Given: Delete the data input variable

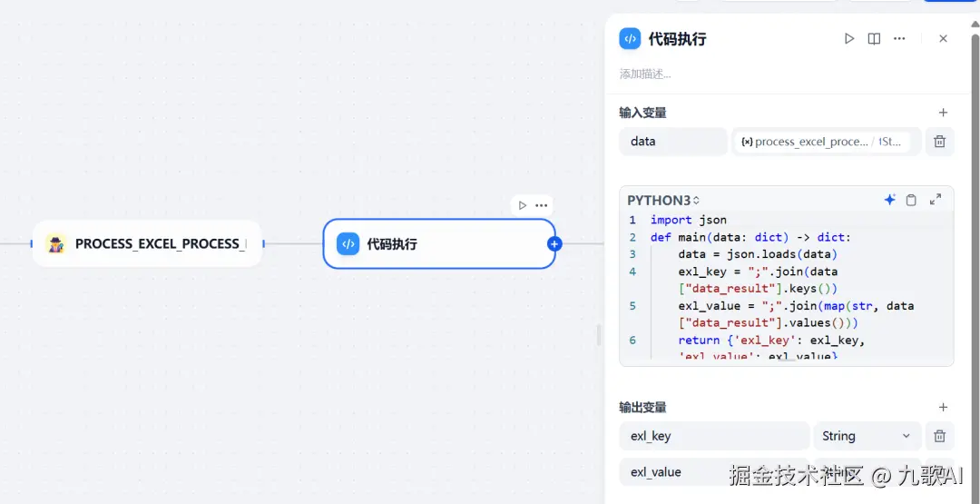Looking at the screenshot, I should point(939,142).
